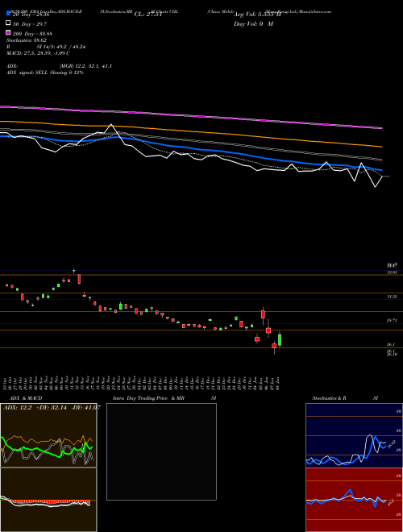Image resolution: width=403 pixels, height=532 pixels.
Task: Click the magenta 200-day moving average line
Action: click(x=191, y=116)
